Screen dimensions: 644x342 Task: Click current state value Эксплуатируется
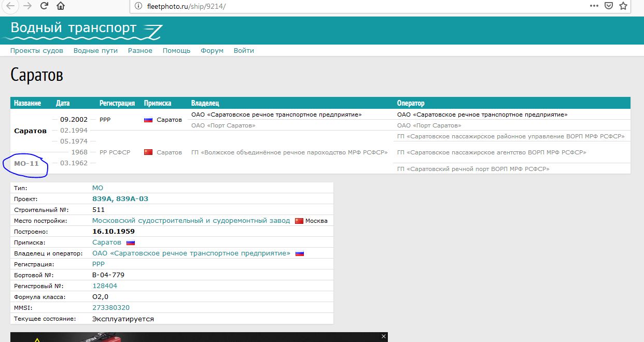pyautogui.click(x=123, y=319)
